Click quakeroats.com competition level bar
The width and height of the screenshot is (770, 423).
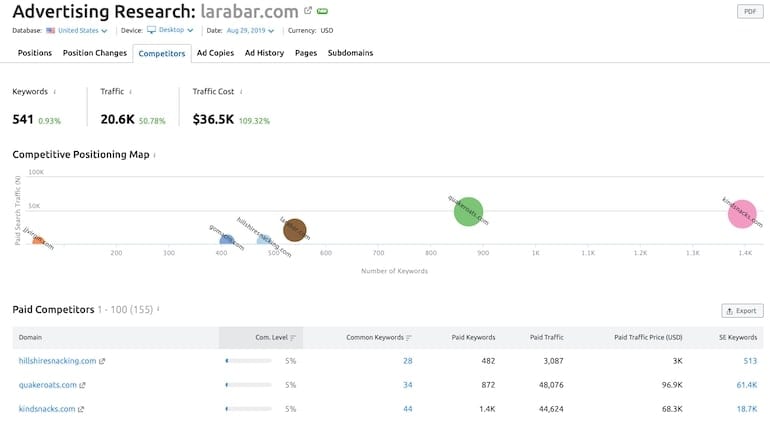(248, 385)
